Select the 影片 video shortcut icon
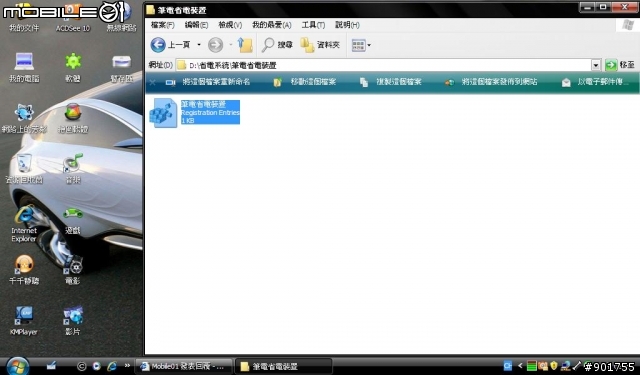Image resolution: width=640 pixels, height=375 pixels. (x=73, y=321)
